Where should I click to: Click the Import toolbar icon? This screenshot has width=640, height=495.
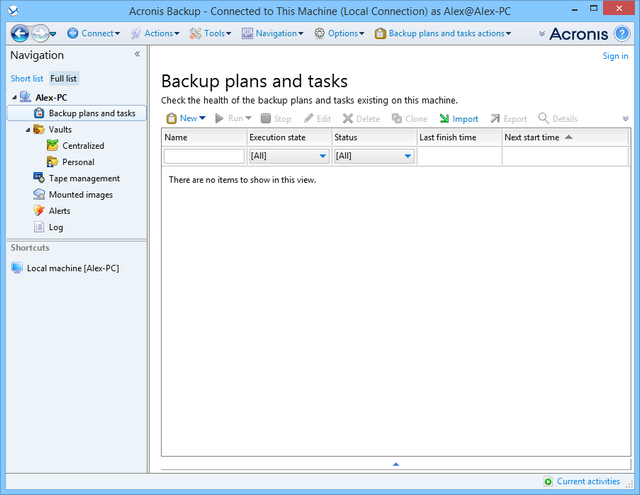click(x=444, y=118)
